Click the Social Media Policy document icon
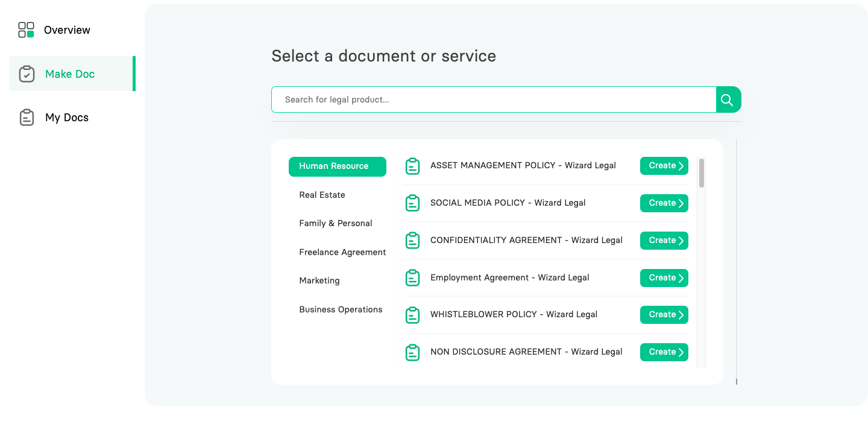Screen dimensions: 868x430 coord(412,203)
